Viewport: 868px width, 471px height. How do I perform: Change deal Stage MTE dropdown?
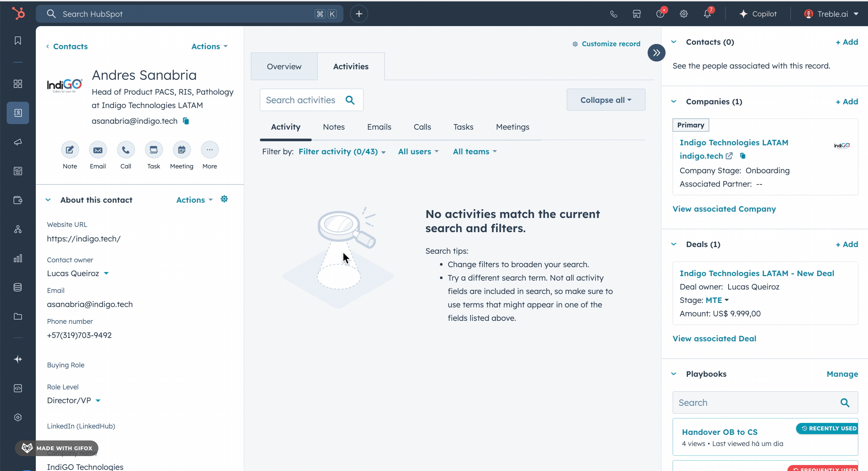click(717, 300)
